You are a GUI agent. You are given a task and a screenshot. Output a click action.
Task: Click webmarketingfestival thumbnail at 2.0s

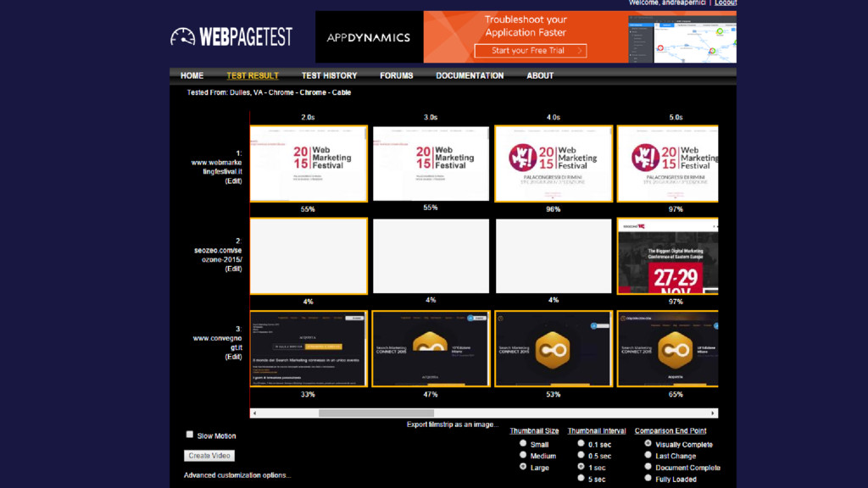point(309,164)
